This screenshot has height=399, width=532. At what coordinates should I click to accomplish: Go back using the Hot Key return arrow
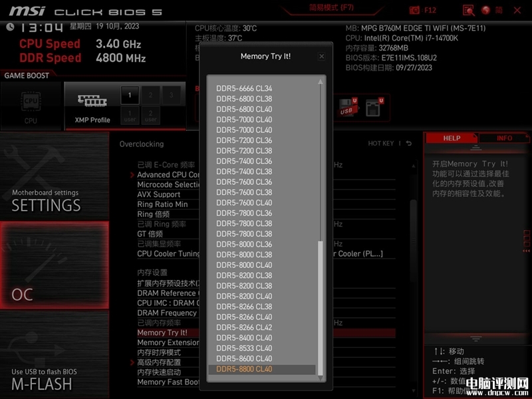pyautogui.click(x=409, y=143)
